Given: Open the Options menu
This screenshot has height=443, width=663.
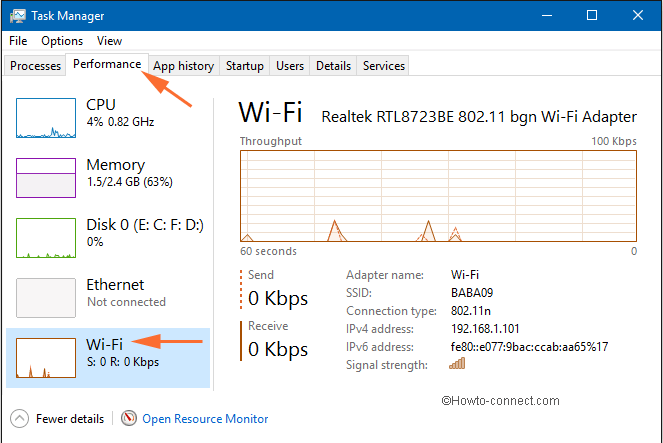Looking at the screenshot, I should point(62,41).
